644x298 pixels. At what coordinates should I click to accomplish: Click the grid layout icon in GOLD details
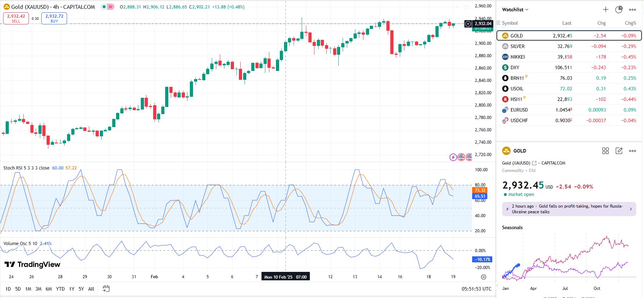[x=606, y=151]
